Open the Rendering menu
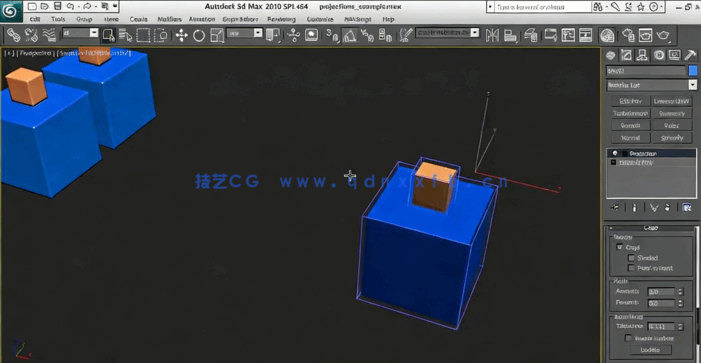This screenshot has width=701, height=363. (x=281, y=19)
